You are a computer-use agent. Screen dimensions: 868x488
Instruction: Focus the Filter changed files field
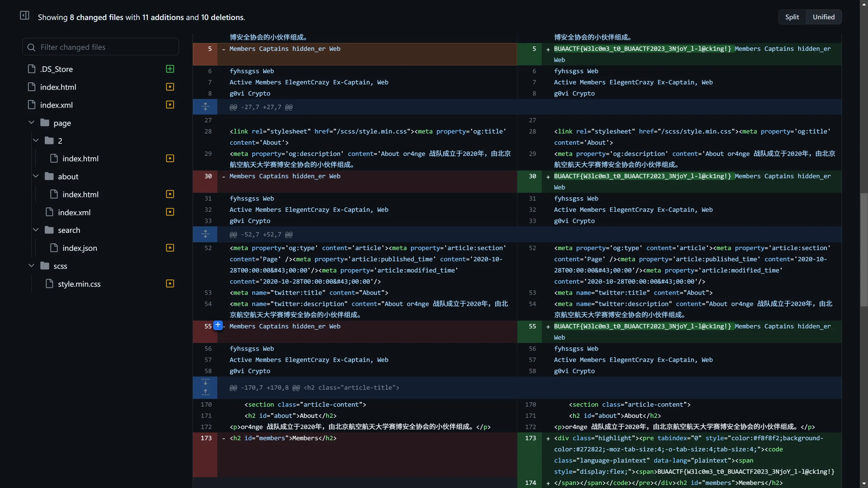101,47
